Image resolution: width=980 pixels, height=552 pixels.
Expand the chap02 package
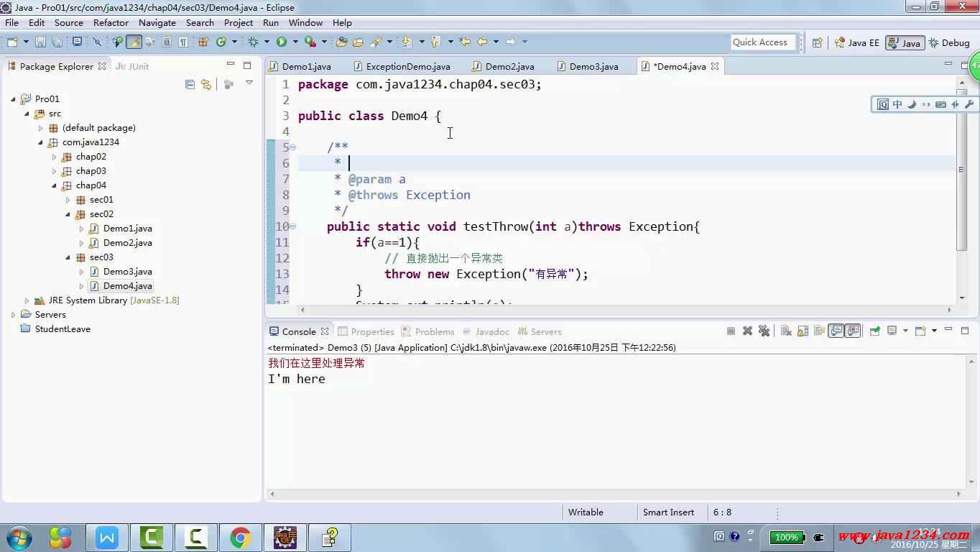pyautogui.click(x=54, y=157)
